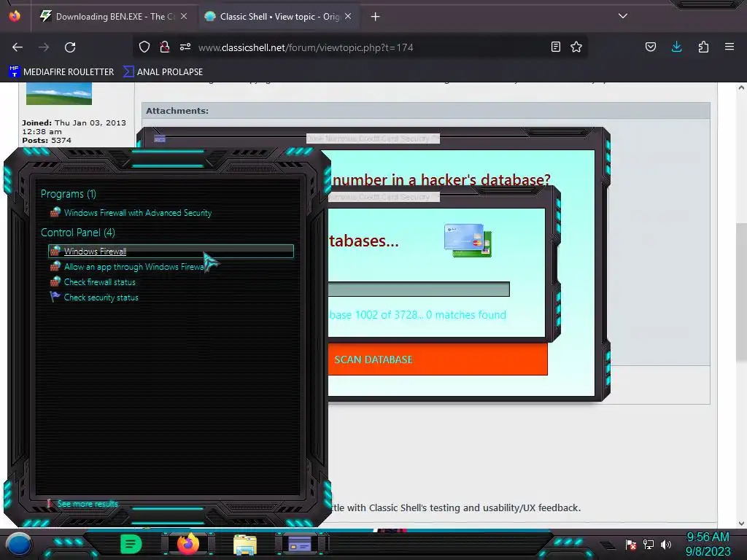
Task: Click the network tray icon
Action: click(x=649, y=544)
